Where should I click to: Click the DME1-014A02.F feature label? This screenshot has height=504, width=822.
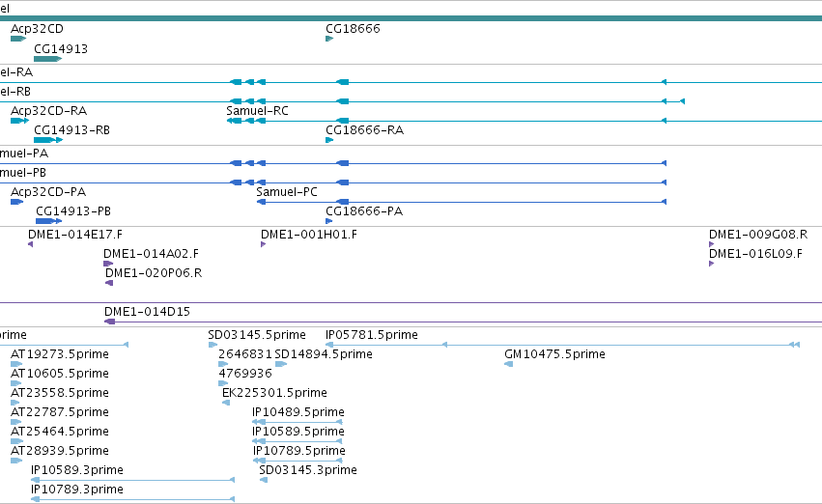click(x=151, y=254)
